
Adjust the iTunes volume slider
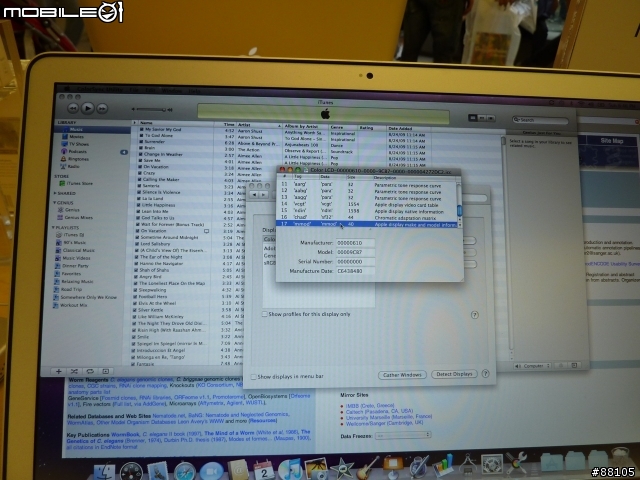point(151,109)
